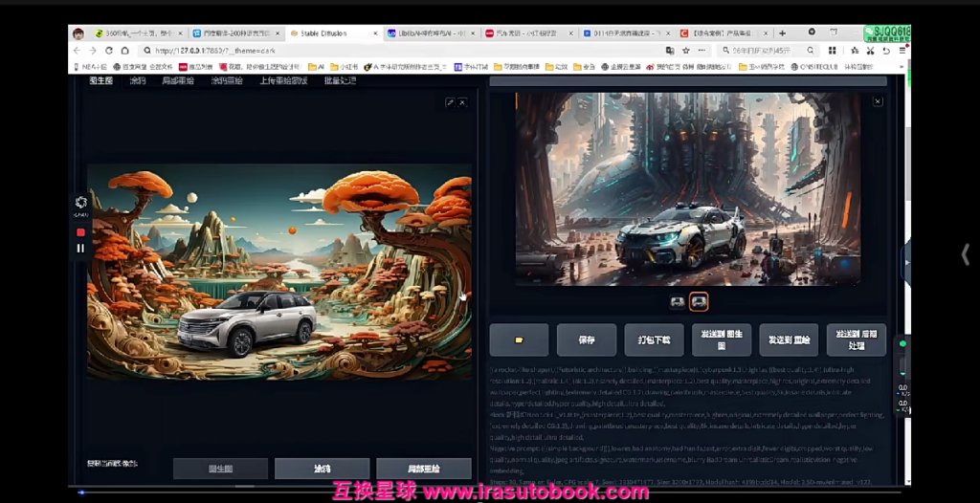Open the address bar more options dots
Image resolution: width=980 pixels, height=503 pixels.
point(703,51)
